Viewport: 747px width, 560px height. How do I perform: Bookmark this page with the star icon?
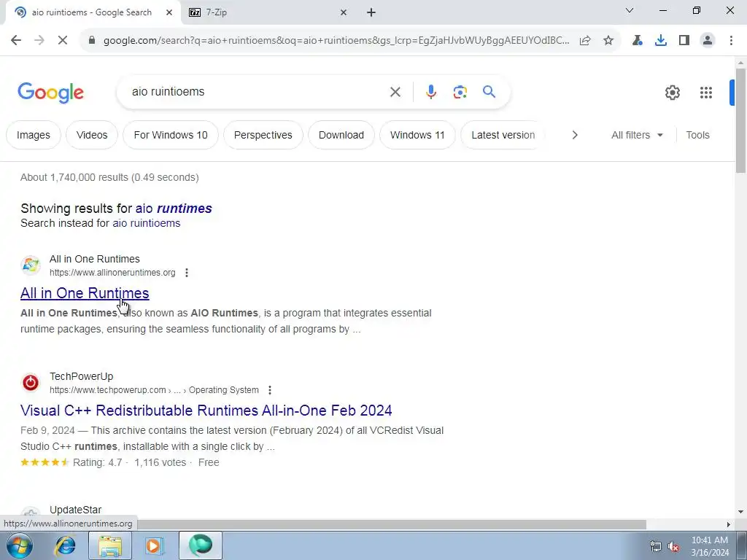coord(608,41)
